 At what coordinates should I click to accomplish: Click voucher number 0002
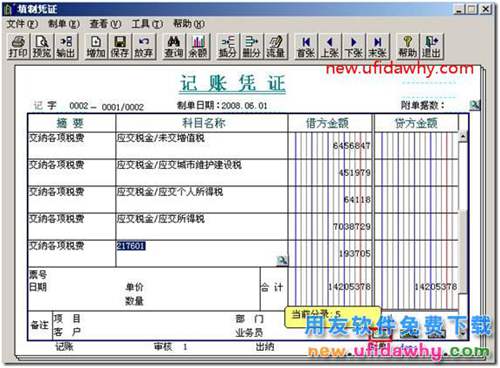point(79,106)
